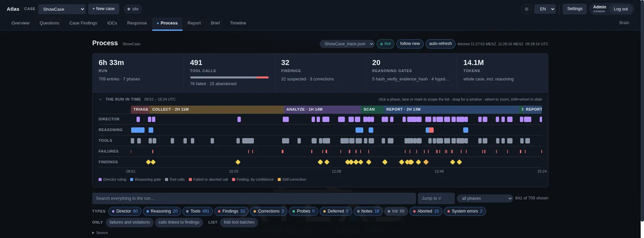Select the ANALYZE 1H 14M phase segment
The width and height of the screenshot is (644, 238).
322,109
